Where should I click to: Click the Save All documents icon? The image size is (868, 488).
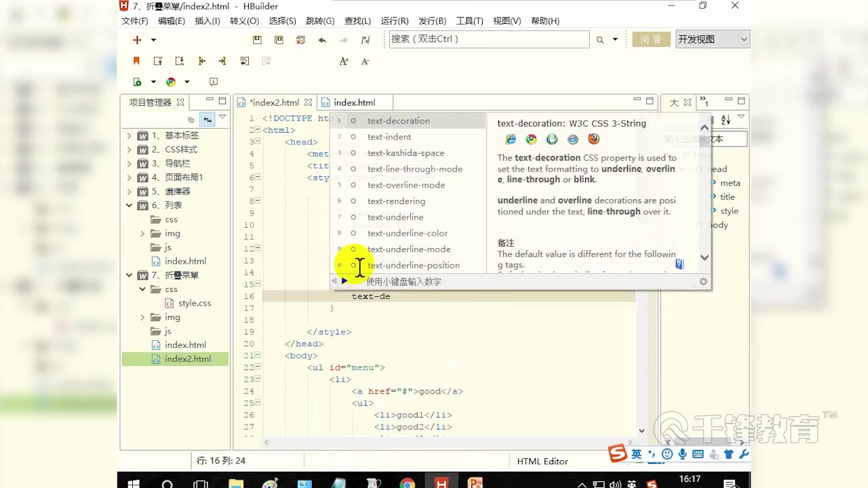279,39
